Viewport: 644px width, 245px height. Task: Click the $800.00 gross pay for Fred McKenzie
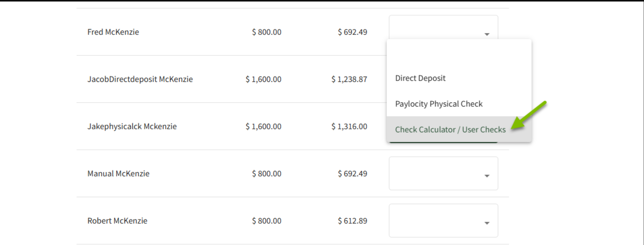coord(266,32)
